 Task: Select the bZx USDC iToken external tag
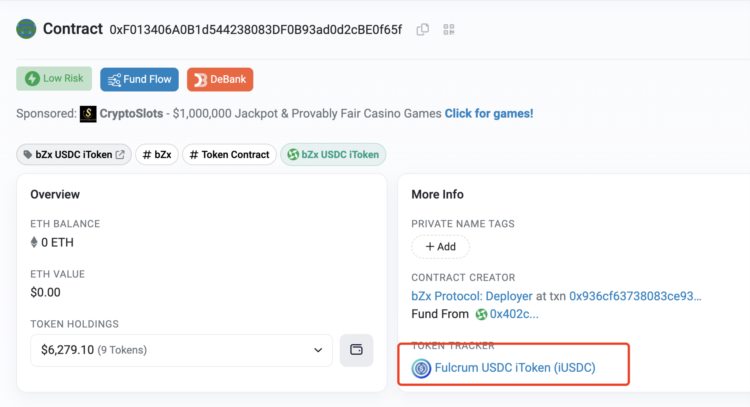[73, 155]
